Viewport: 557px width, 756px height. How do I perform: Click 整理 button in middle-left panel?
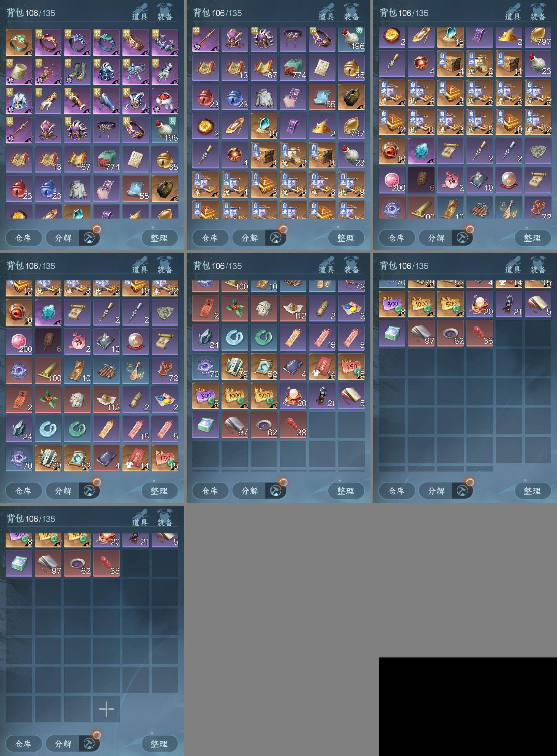160,491
